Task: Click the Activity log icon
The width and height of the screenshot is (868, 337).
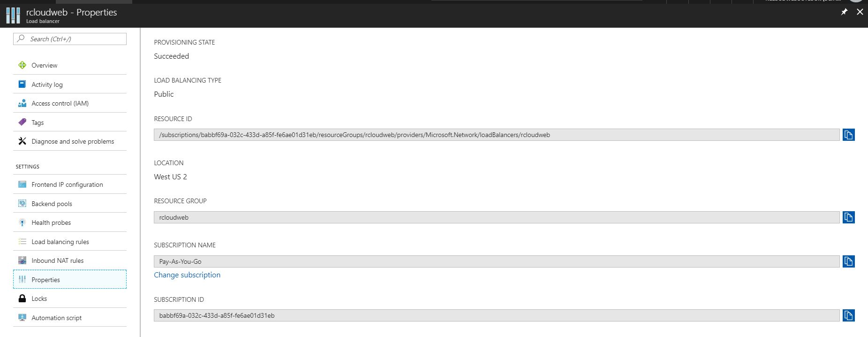Action: pyautogui.click(x=22, y=84)
